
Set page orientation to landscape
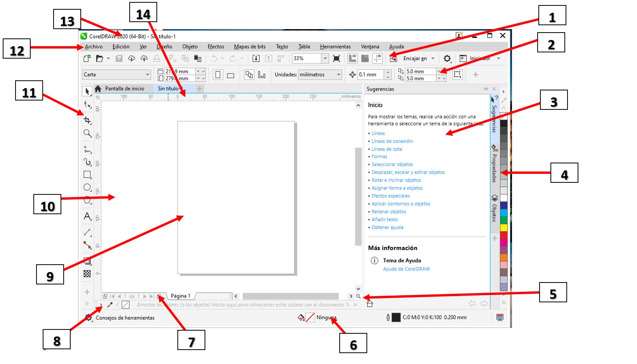[x=231, y=75]
